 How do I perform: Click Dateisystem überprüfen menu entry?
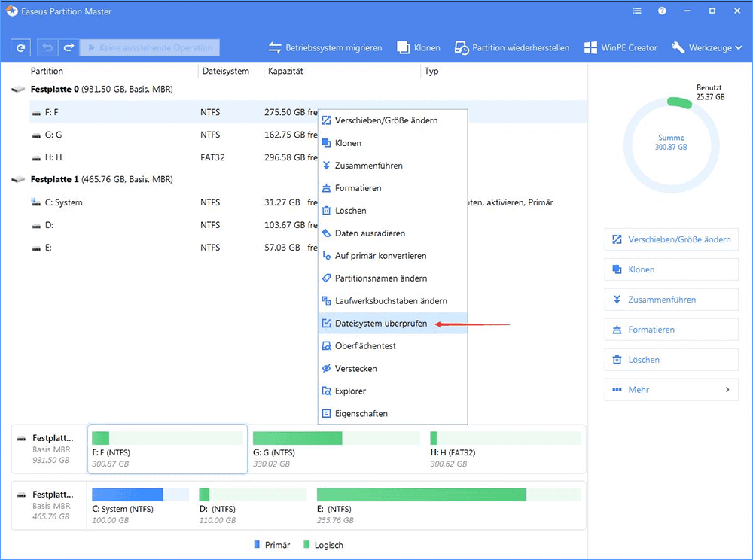393,324
